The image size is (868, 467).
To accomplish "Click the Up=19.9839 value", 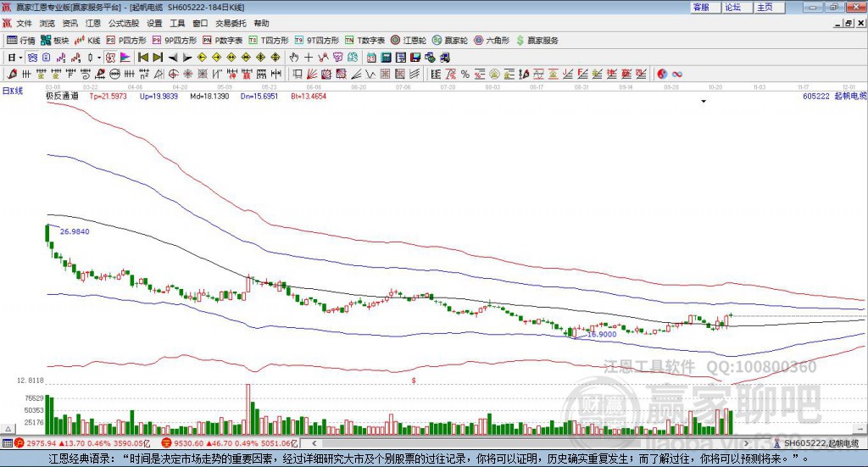I will tap(159, 96).
